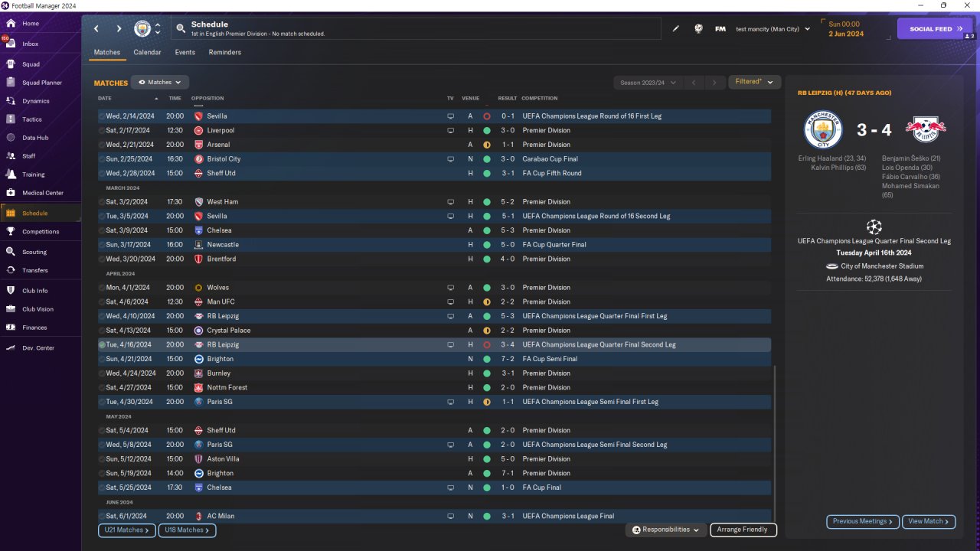The image size is (980, 551).
Task: Click the green win indicator on AC Milan row
Action: coord(486,517)
